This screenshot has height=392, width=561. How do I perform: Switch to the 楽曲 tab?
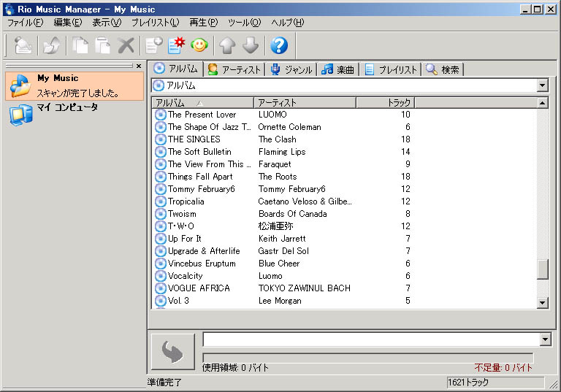click(338, 69)
